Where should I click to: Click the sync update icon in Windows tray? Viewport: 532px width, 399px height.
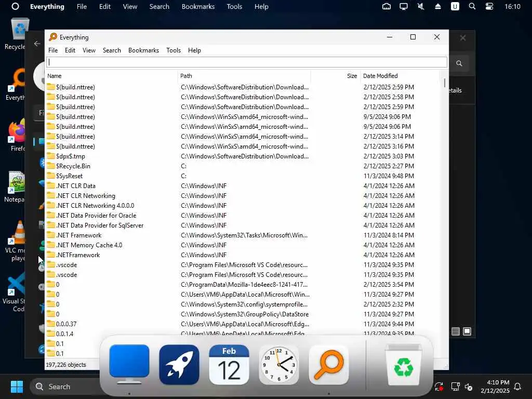click(x=438, y=387)
